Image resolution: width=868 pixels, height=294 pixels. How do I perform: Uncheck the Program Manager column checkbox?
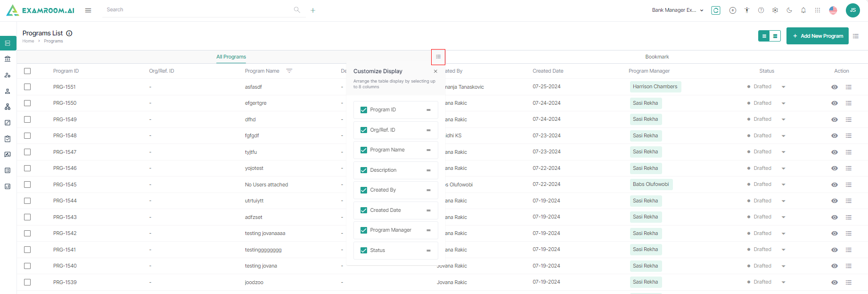point(364,230)
